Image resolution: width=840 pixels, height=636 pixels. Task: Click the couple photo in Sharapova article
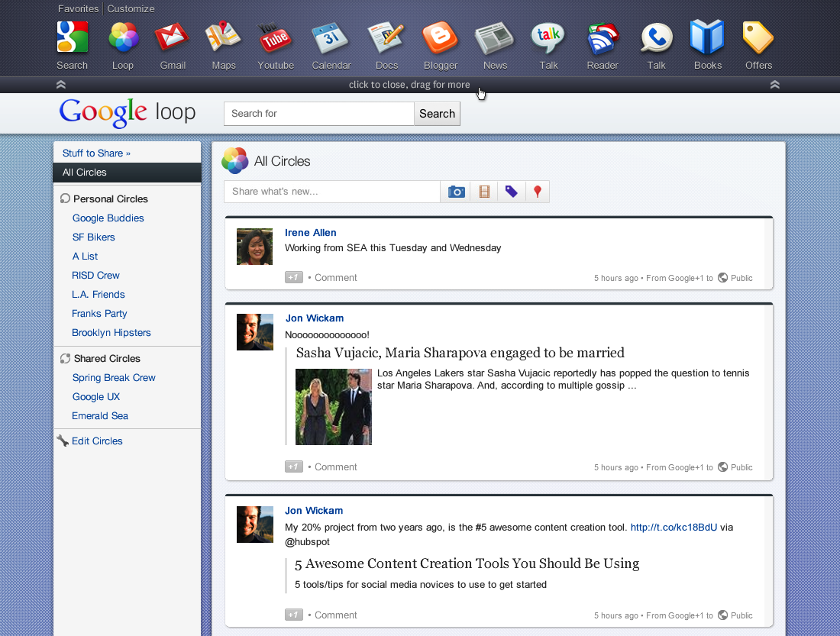(x=334, y=407)
